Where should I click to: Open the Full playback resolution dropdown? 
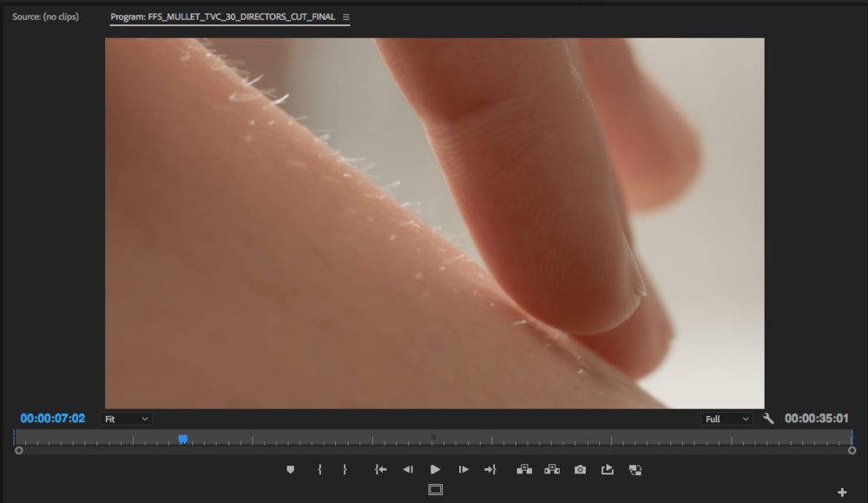pos(727,419)
